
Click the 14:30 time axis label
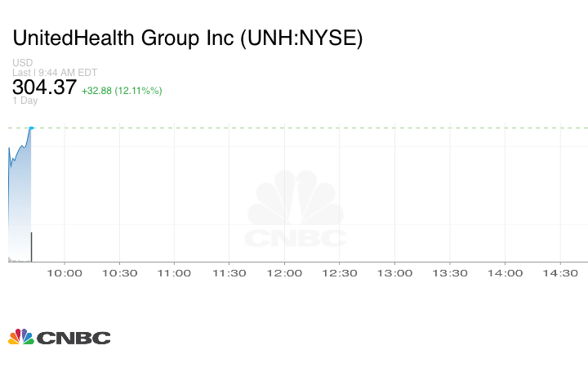[x=560, y=273]
